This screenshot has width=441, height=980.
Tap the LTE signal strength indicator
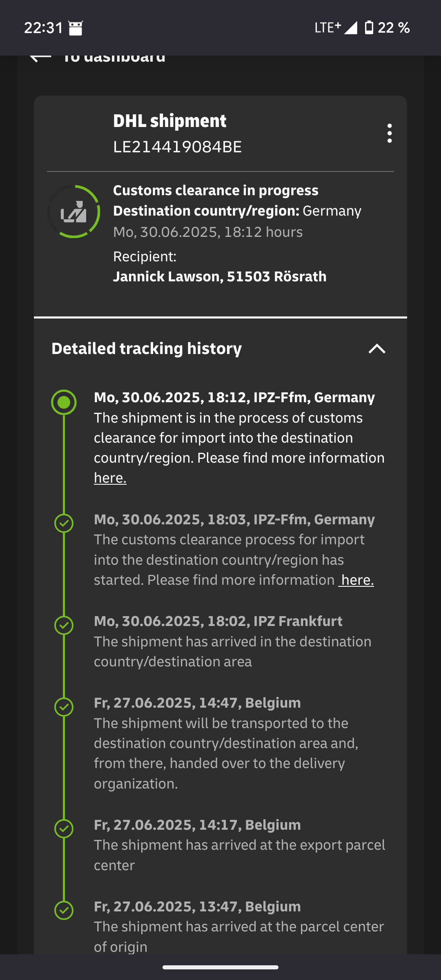pos(350,28)
